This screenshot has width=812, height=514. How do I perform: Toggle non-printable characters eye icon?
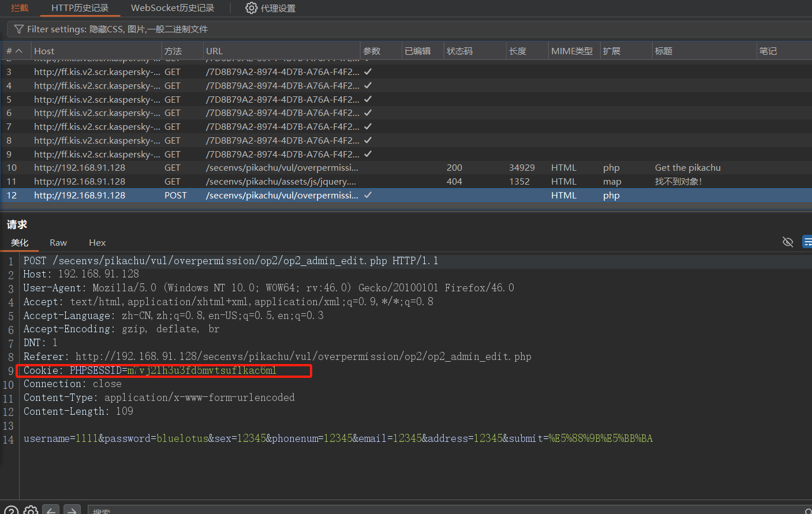point(788,242)
